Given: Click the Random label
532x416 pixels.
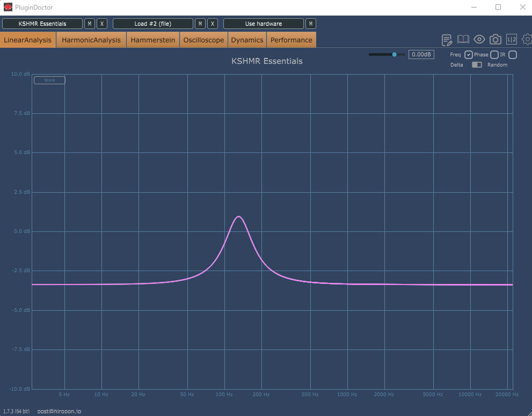Looking at the screenshot, I should (498, 65).
